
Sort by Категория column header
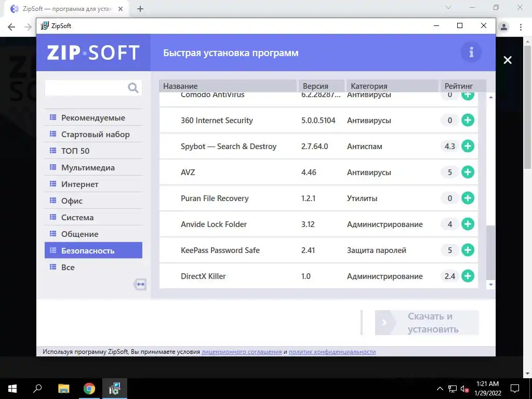coord(392,86)
